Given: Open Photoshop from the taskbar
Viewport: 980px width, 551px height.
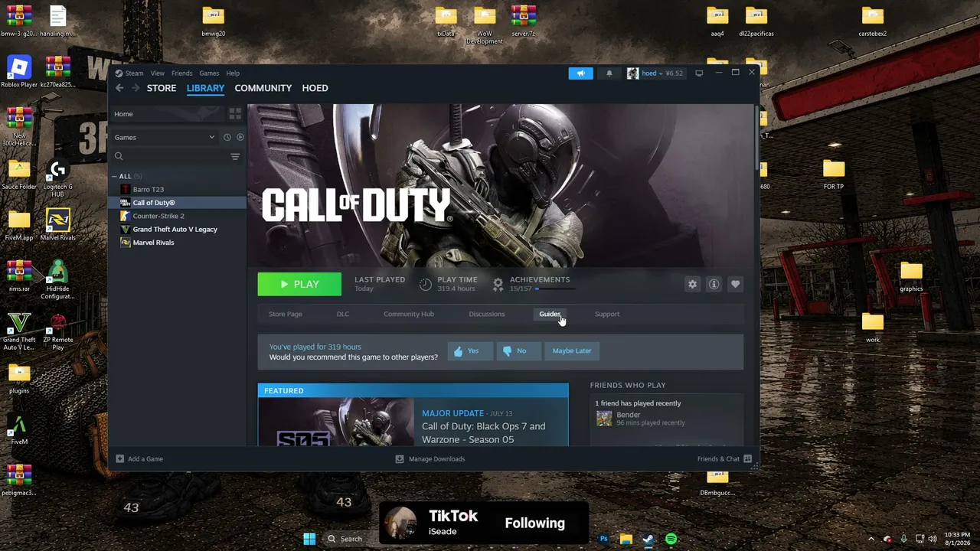Looking at the screenshot, I should (x=603, y=539).
